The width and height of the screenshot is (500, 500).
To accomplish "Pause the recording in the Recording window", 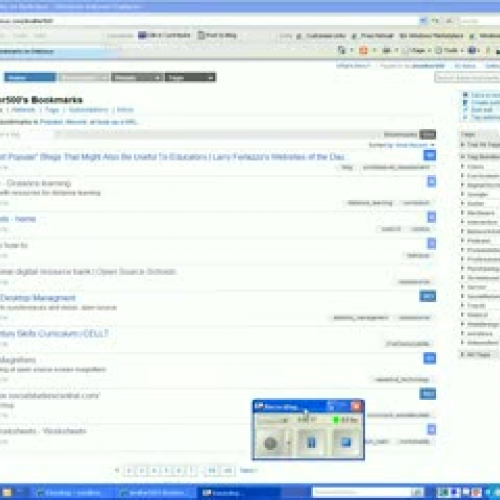I will (311, 442).
